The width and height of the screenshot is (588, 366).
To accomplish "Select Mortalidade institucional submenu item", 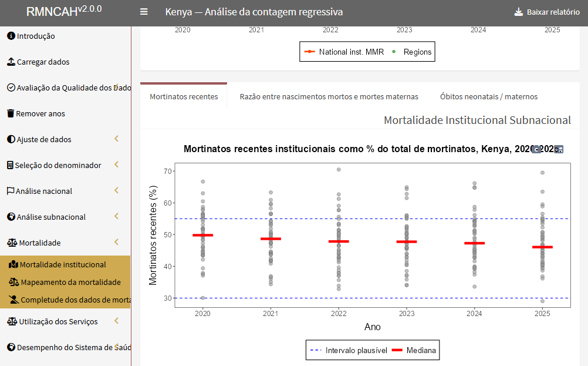I will click(65, 264).
